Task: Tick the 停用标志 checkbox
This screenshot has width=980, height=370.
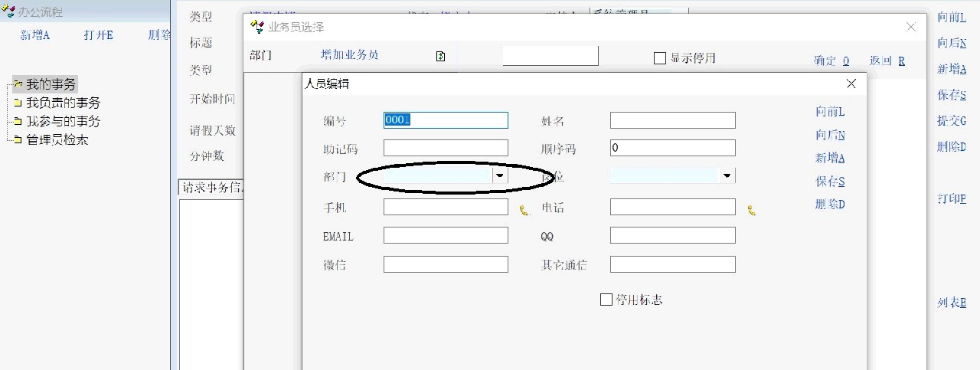Action: [606, 300]
